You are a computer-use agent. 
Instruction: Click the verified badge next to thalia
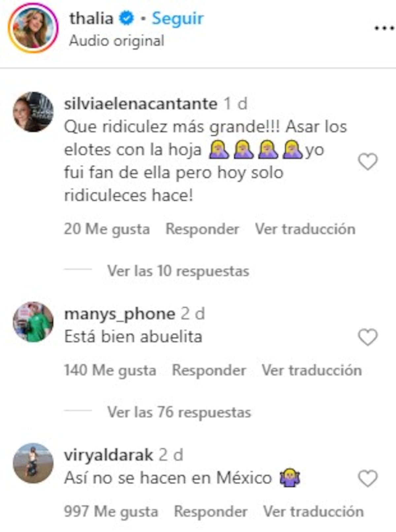click(126, 18)
